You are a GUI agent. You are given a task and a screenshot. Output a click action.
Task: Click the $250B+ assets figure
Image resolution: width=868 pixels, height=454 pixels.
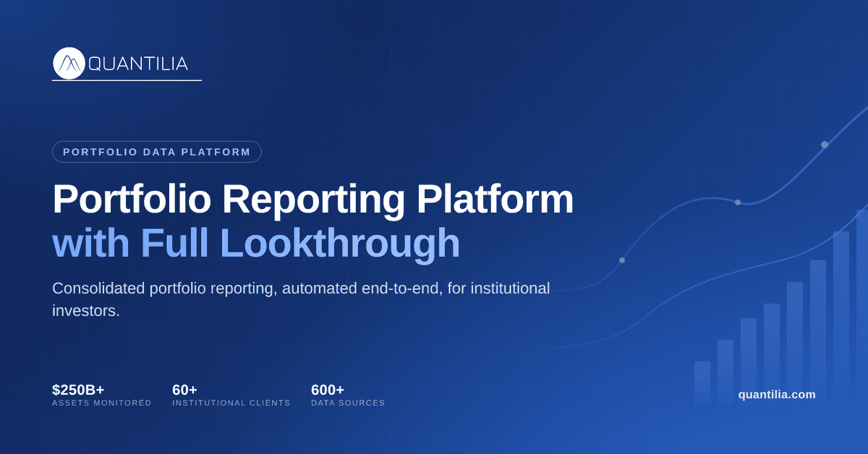(78, 390)
